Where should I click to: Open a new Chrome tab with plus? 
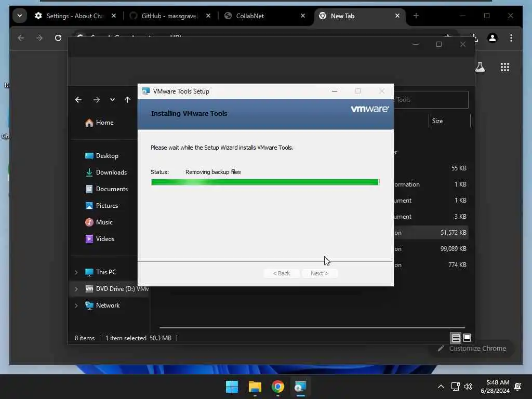click(x=416, y=16)
